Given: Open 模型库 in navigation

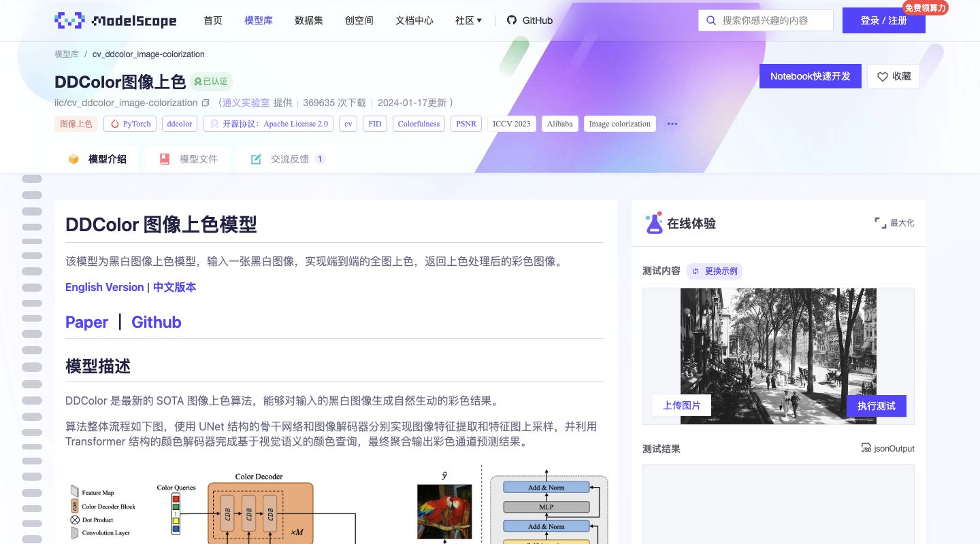Looking at the screenshot, I should [x=259, y=20].
